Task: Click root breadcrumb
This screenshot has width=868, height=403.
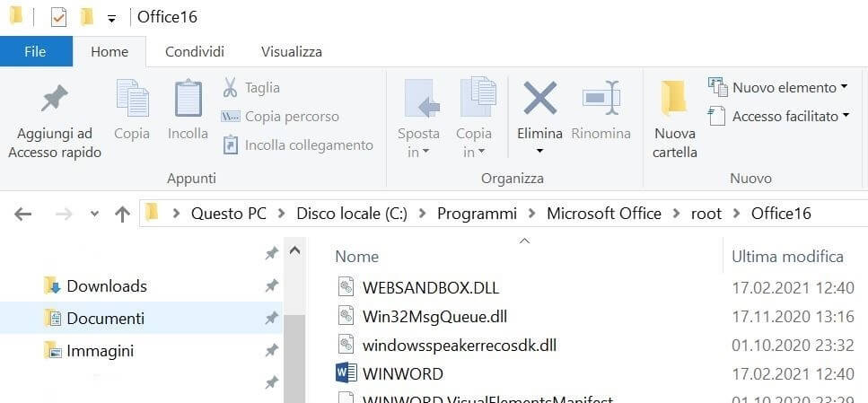Action: pyautogui.click(x=706, y=214)
